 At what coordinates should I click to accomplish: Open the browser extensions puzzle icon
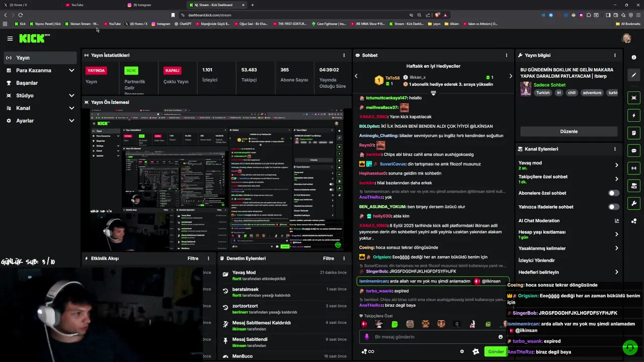tap(589, 15)
